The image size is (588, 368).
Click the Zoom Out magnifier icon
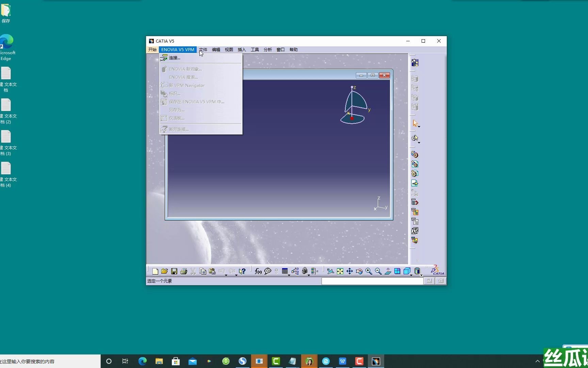click(378, 271)
